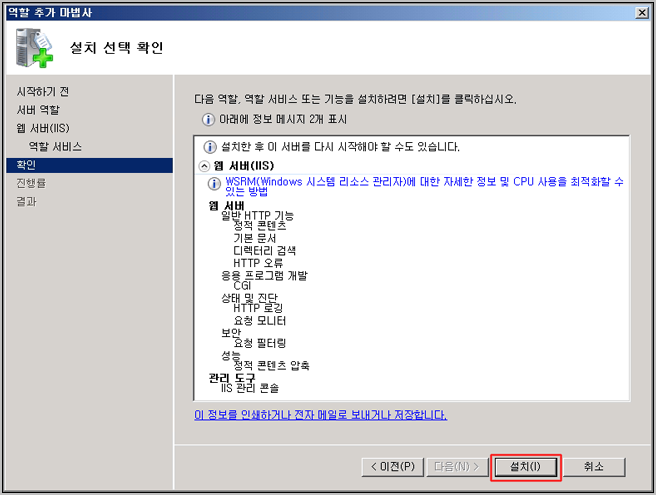Select 시작하기 전 step in sidebar
This screenshot has width=656, height=495.
point(43,92)
